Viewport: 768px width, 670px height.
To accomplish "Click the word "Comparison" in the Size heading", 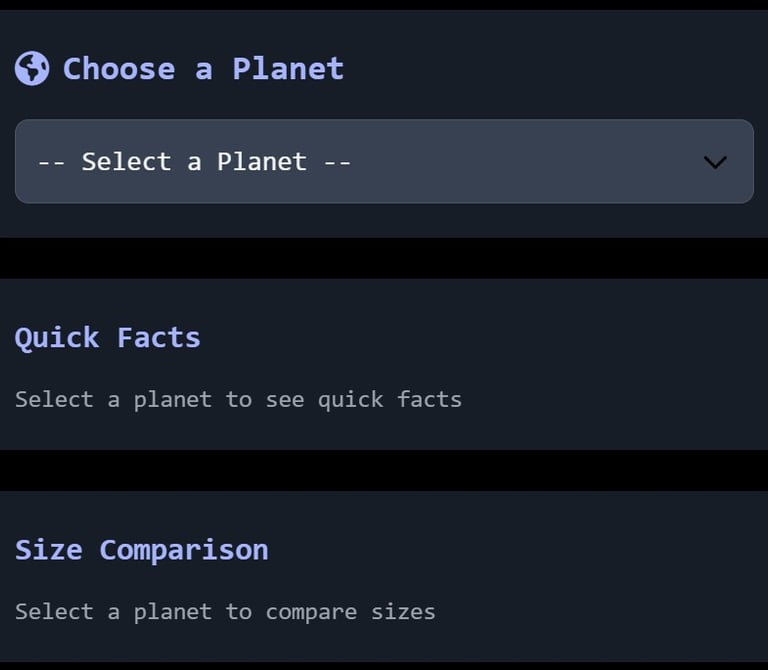I will click(183, 550).
